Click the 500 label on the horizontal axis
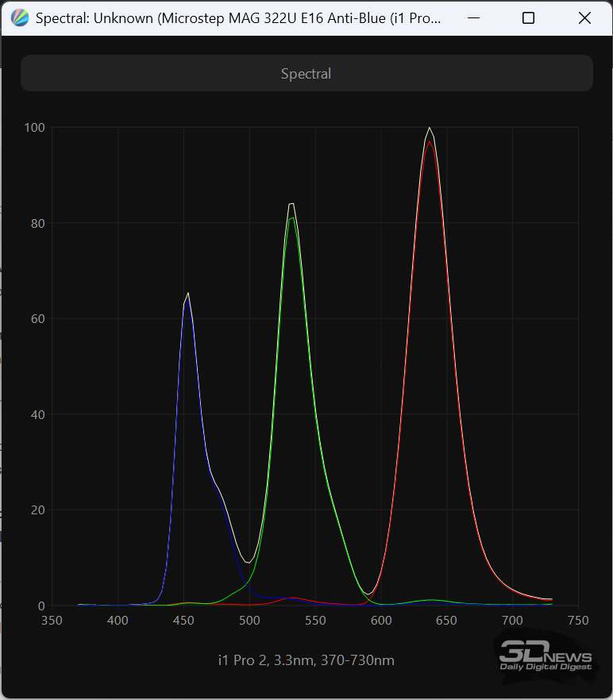Viewport: 613px width, 700px height. 249,620
